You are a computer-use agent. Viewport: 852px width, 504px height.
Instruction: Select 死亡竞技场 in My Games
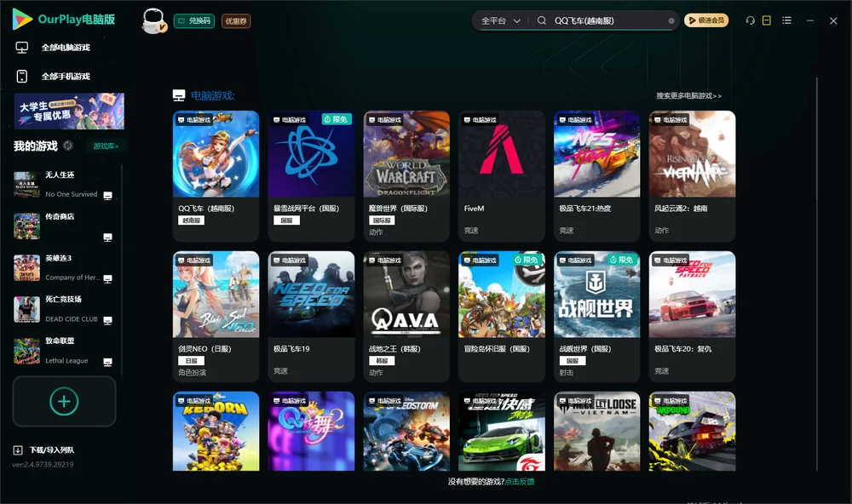(64, 310)
